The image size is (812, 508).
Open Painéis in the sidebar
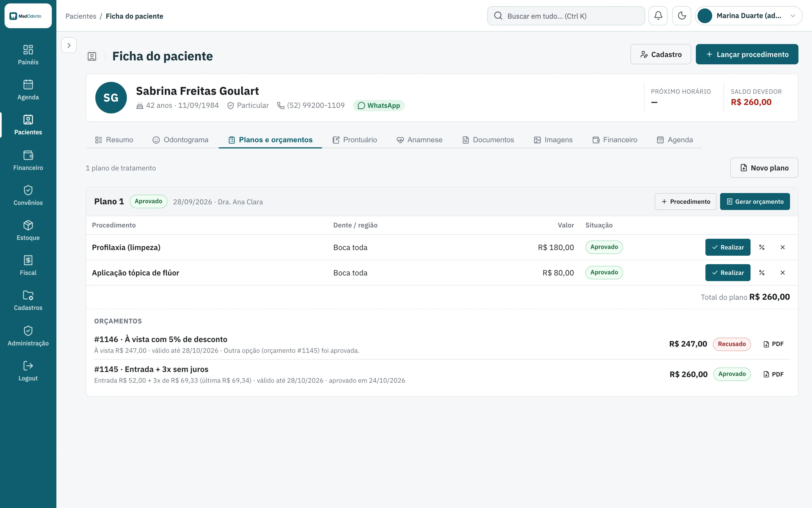[28, 55]
